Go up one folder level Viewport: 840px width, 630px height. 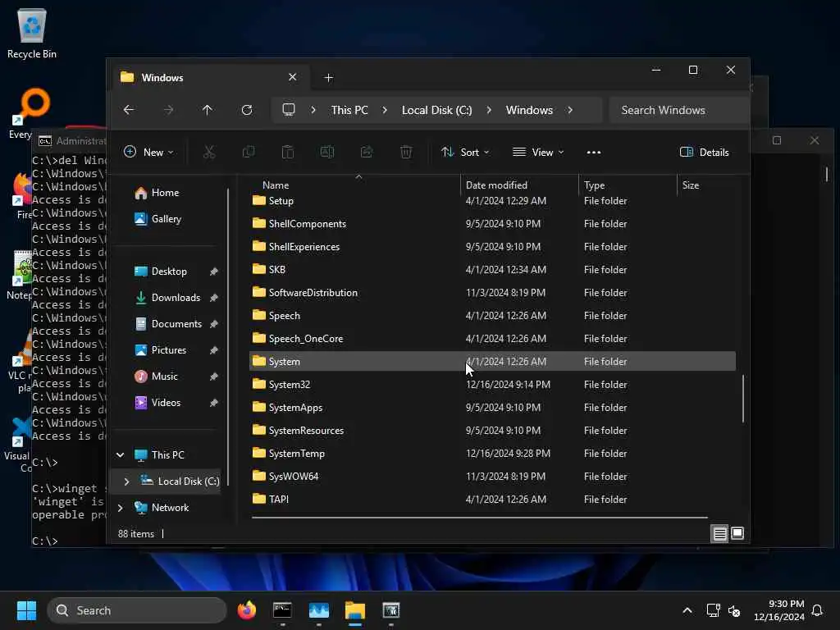[208, 110]
